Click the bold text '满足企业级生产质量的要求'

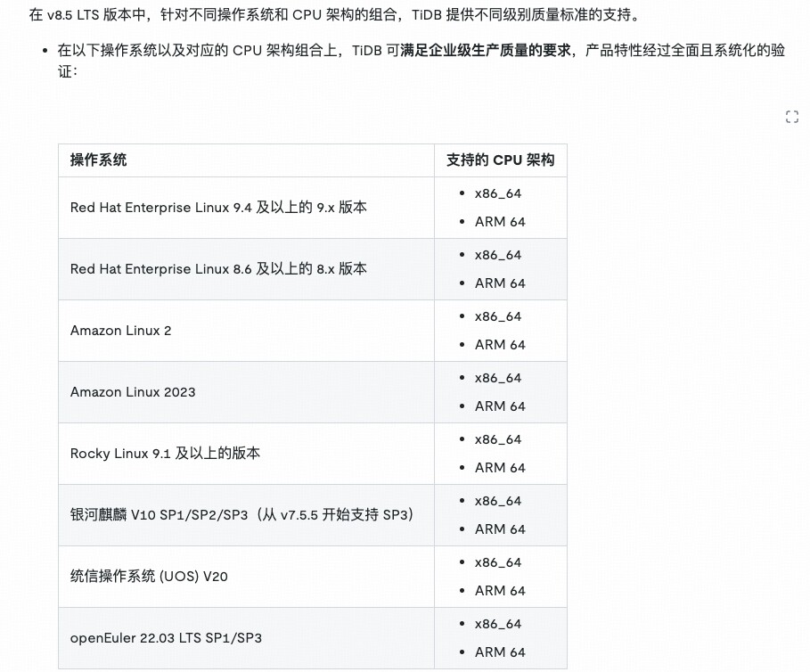tap(486, 50)
